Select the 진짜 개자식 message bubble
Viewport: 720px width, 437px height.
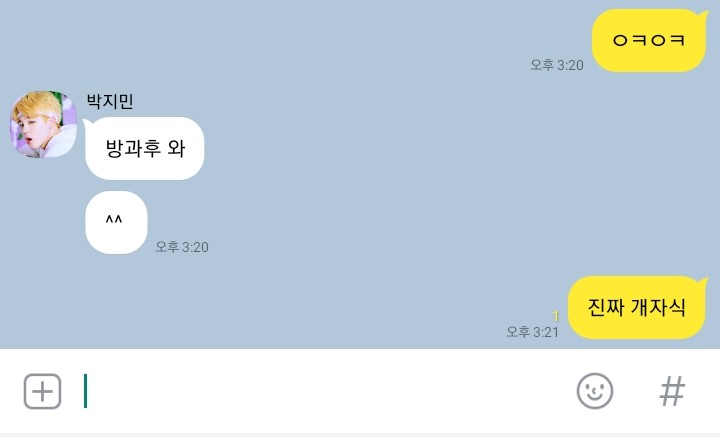pos(637,307)
